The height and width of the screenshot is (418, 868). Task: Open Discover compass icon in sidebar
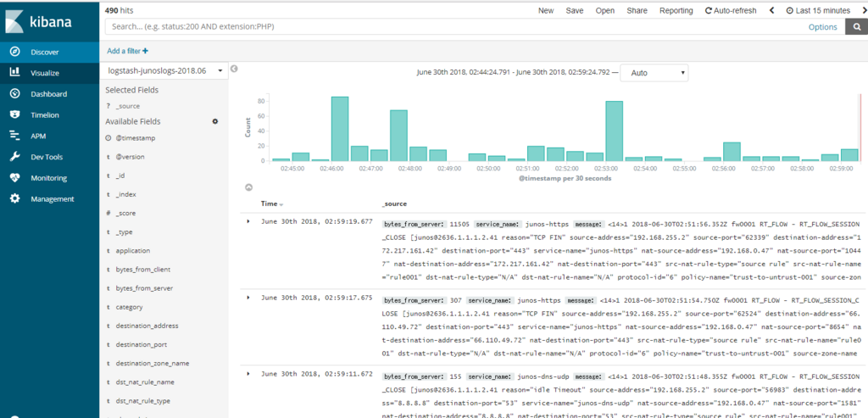[15, 52]
